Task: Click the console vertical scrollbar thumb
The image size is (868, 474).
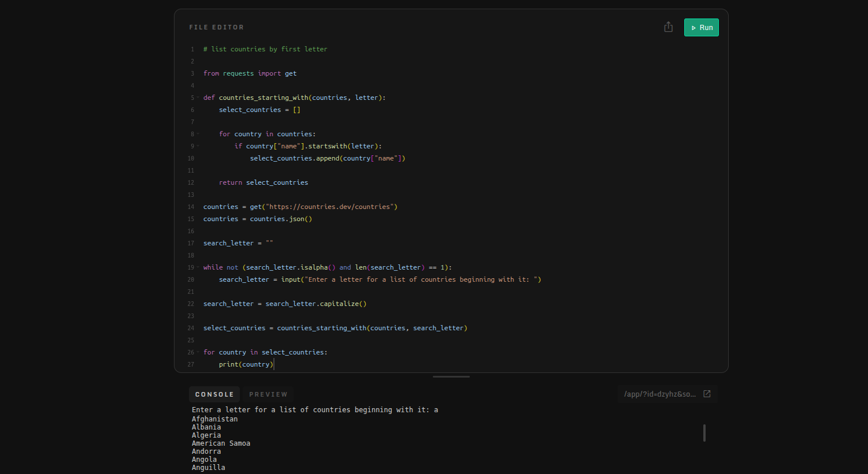Action: pyautogui.click(x=704, y=433)
